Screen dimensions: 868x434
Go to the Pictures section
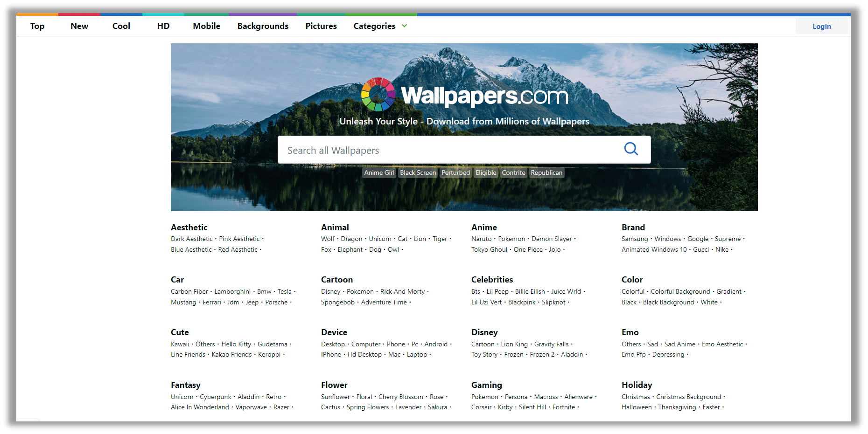click(x=321, y=26)
